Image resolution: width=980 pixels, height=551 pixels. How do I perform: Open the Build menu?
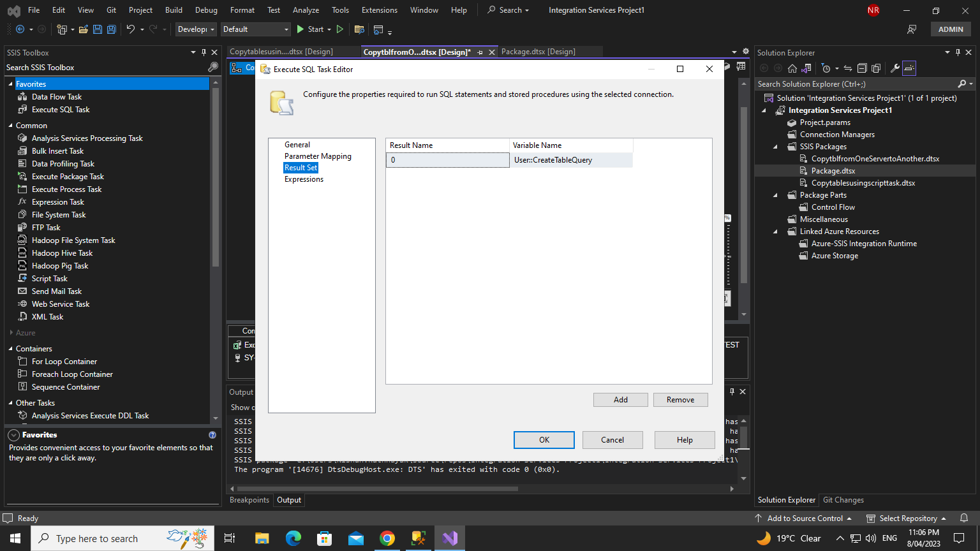point(174,10)
